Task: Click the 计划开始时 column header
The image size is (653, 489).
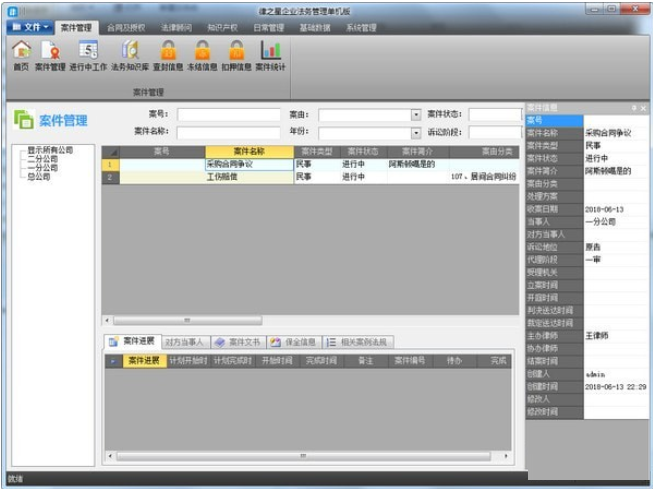Action: [188, 361]
